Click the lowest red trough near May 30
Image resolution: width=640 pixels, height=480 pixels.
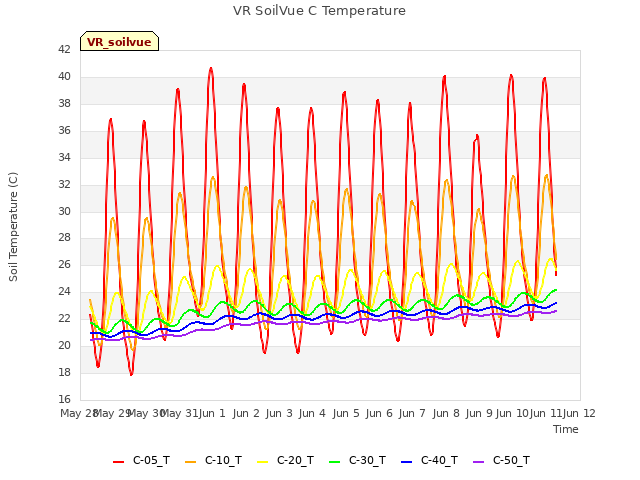(x=131, y=373)
